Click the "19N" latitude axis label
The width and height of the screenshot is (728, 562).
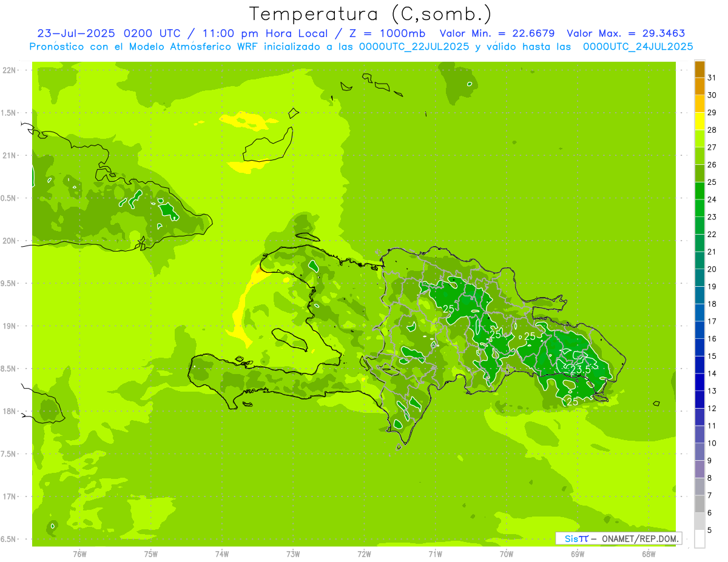coord(8,326)
